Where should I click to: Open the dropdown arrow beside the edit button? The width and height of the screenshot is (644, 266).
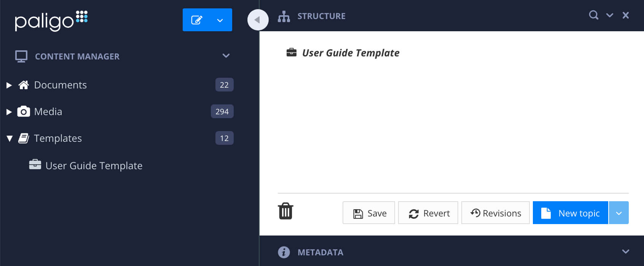click(220, 20)
